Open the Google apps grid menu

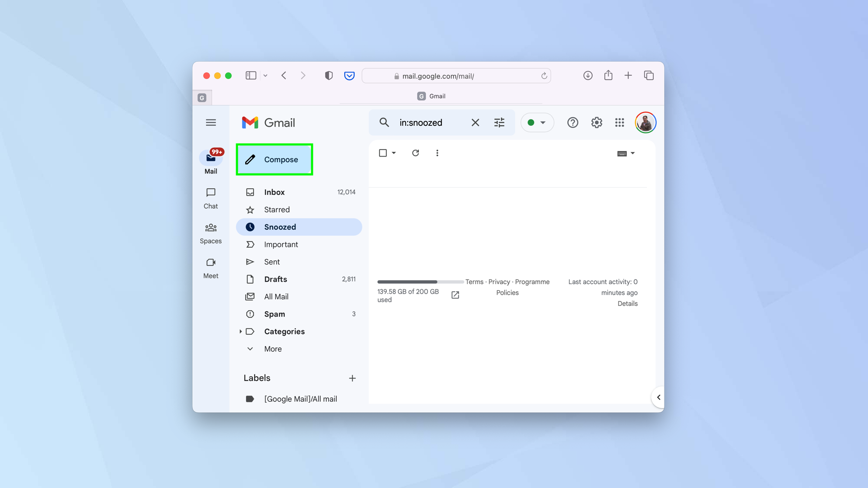619,123
